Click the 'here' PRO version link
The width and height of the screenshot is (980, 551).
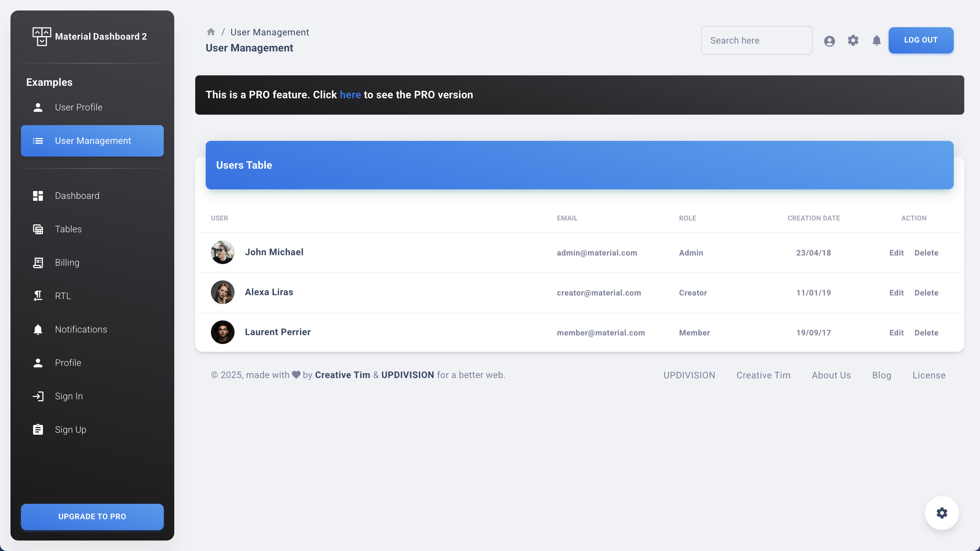pos(350,95)
